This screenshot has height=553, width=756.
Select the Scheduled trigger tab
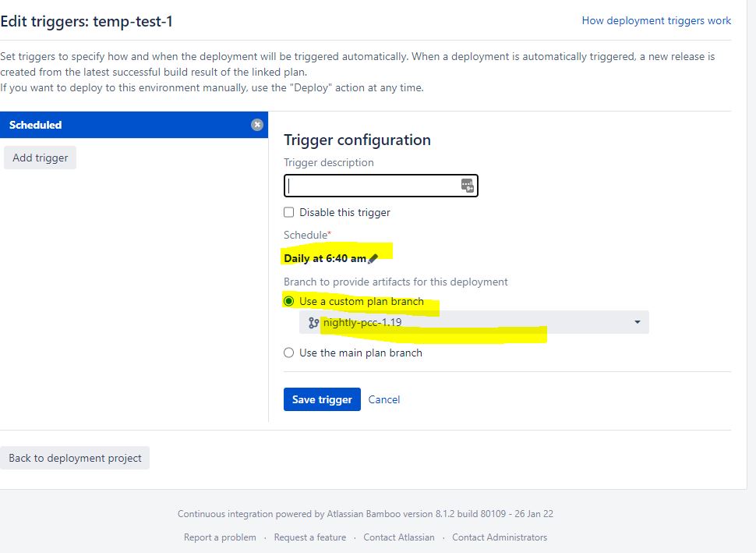point(133,125)
